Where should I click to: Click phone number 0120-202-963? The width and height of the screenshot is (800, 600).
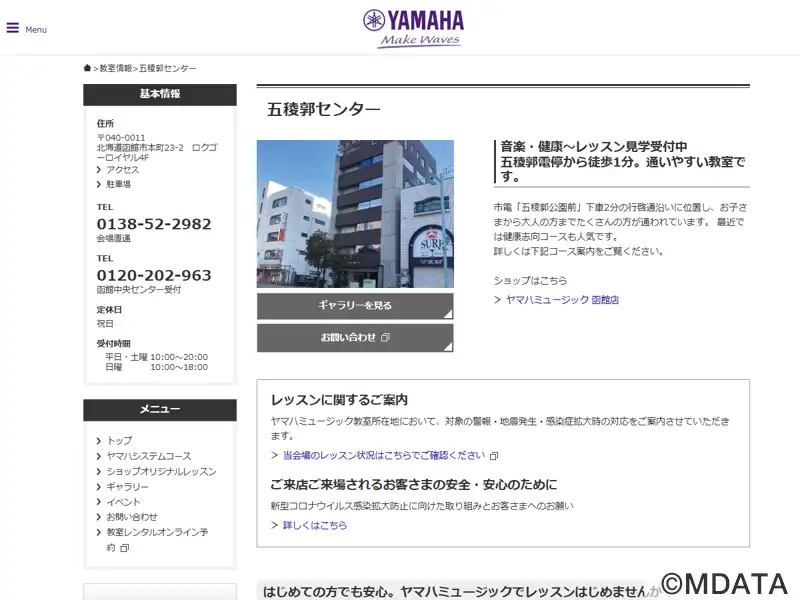[x=154, y=276]
